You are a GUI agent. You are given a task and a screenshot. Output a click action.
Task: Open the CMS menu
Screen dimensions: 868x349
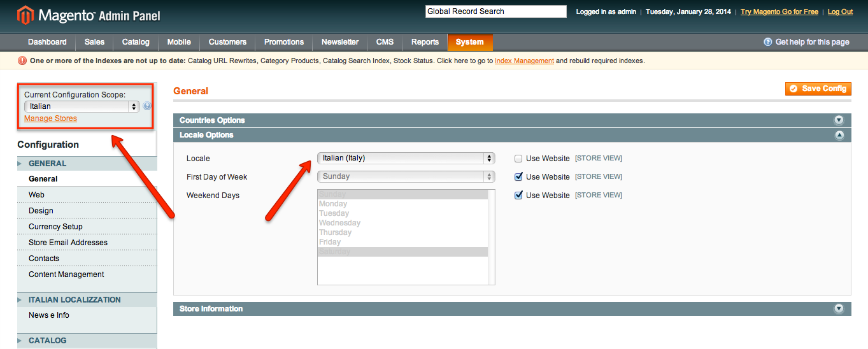(385, 42)
